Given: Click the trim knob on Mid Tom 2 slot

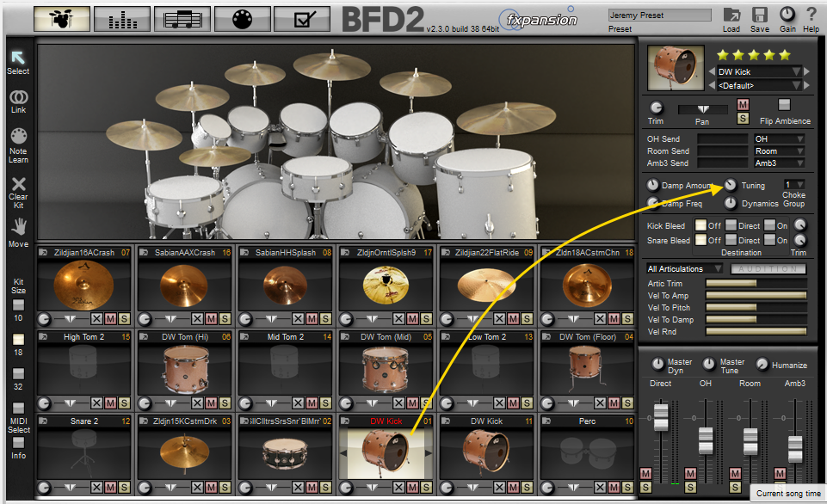Looking at the screenshot, I should (x=246, y=403).
